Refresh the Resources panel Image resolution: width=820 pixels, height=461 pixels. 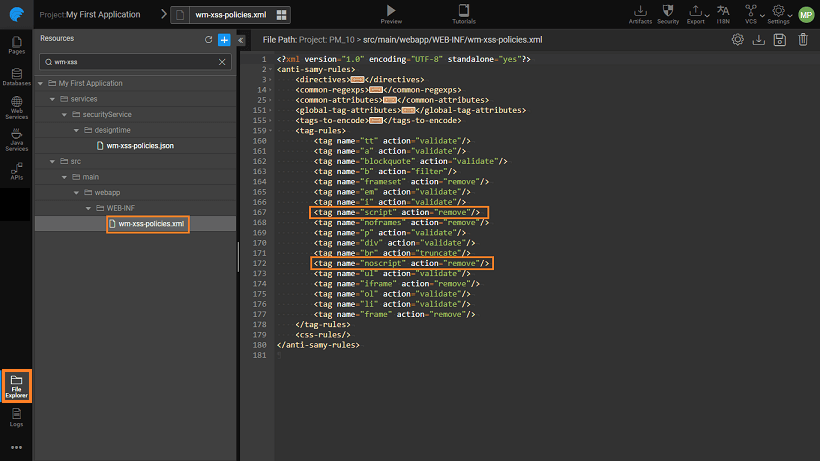click(208, 39)
